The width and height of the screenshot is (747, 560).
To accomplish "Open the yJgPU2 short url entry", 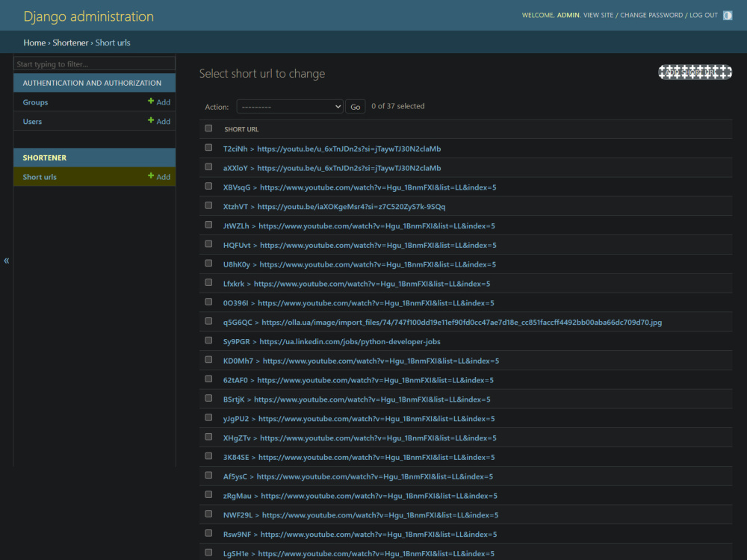I will (x=359, y=419).
